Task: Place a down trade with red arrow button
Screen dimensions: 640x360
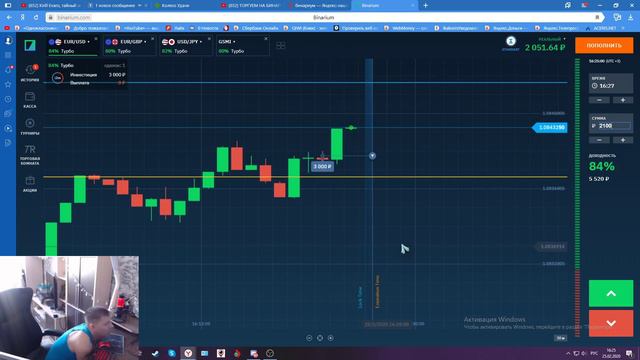Action: 611,323
